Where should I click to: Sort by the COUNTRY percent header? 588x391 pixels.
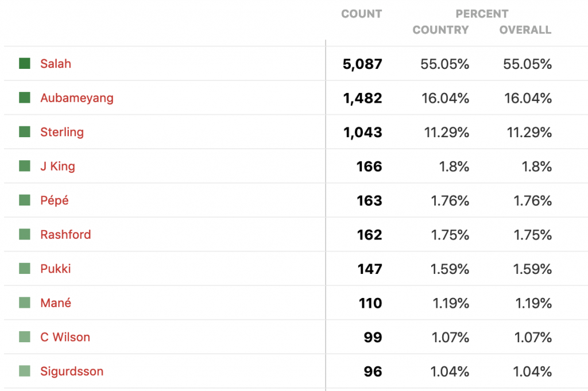[440, 30]
